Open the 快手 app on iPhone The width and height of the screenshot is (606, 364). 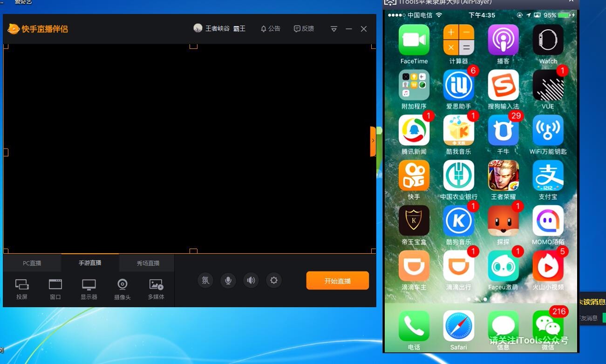[414, 175]
